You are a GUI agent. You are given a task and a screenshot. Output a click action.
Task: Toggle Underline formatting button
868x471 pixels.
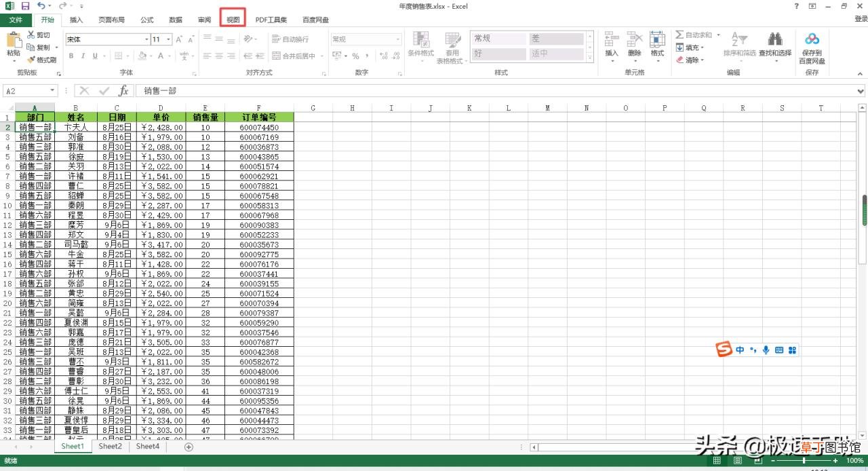95,56
